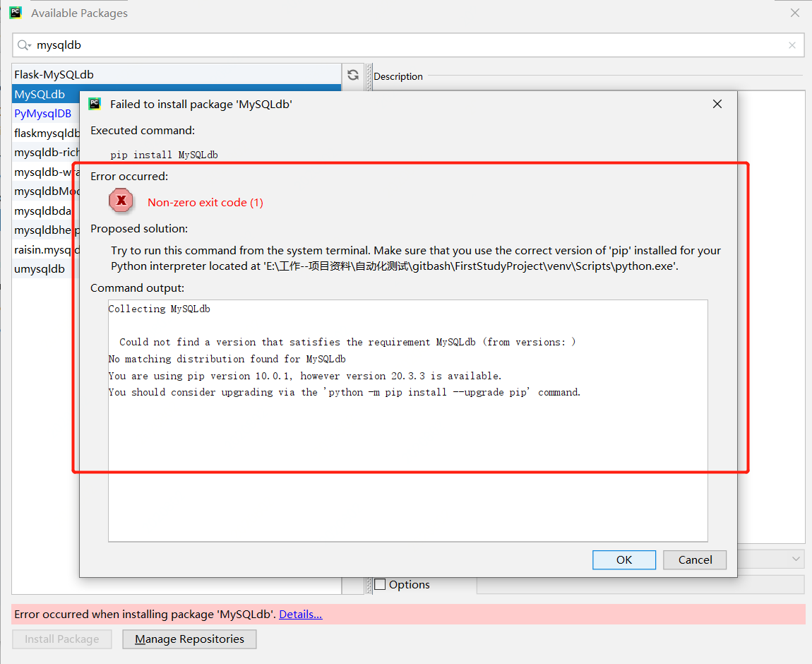Click the red error icon next to exit code
This screenshot has height=664, width=812.
121,201
